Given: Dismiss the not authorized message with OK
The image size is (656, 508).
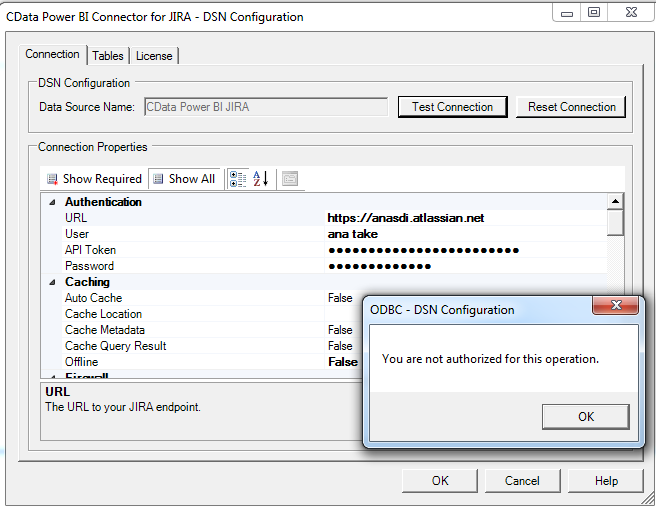Looking at the screenshot, I should 586,417.
